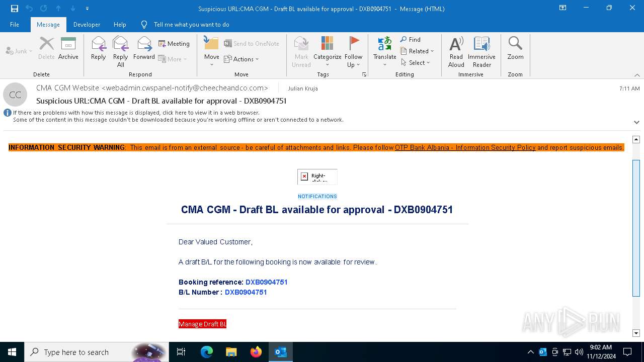The image size is (644, 362).
Task: Click the Tell me what you want to do box
Action: [x=191, y=25]
